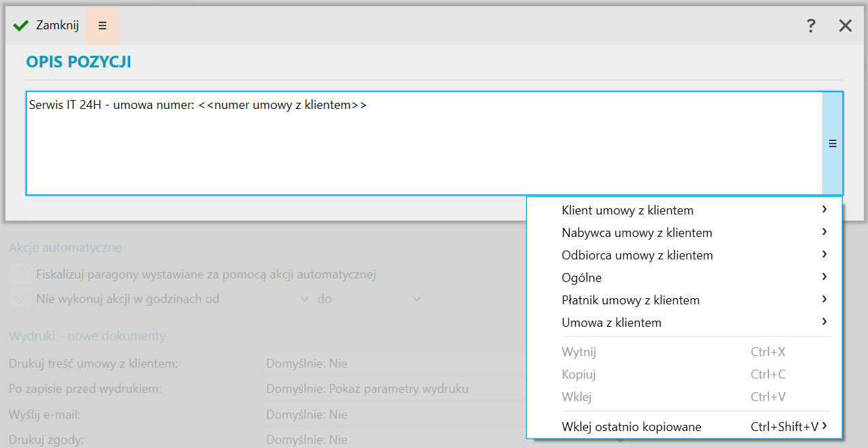The width and height of the screenshot is (868, 448).
Task: Toggle Fiskalizuj paragony checkbox
Action: tap(20, 274)
